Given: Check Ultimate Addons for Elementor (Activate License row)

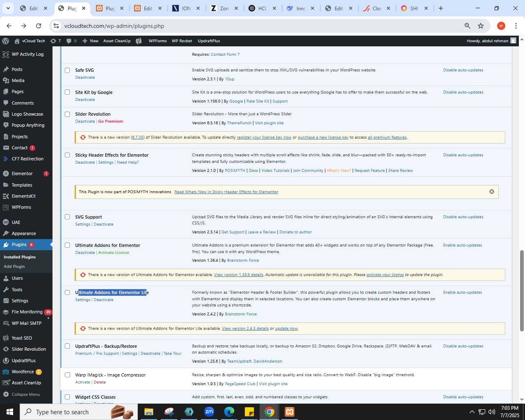Looking at the screenshot, I should point(67,245).
